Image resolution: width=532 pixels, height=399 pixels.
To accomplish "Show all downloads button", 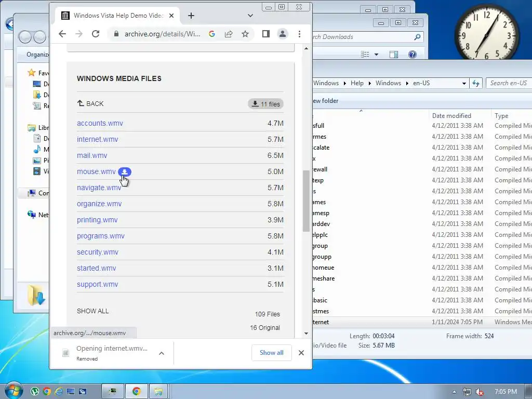I will (x=271, y=353).
